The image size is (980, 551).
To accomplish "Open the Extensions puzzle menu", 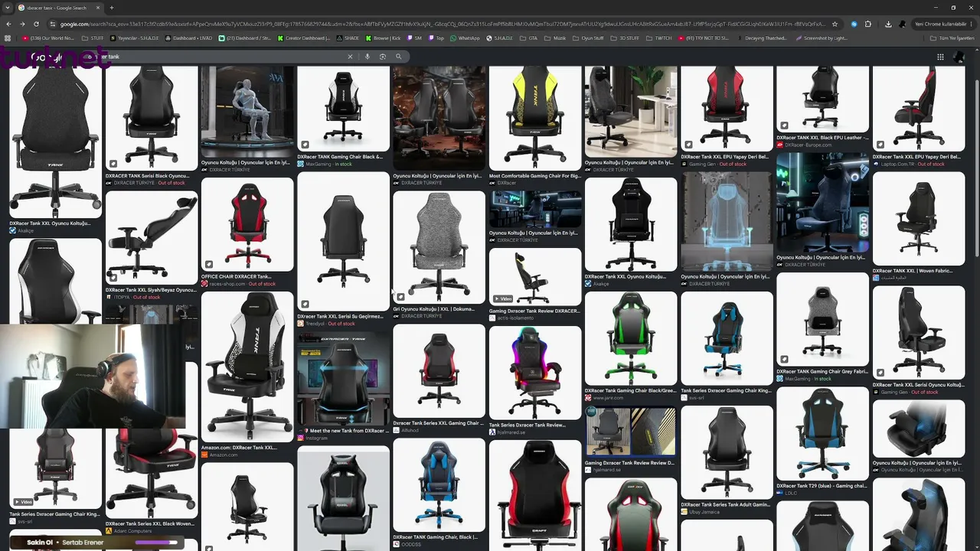I will point(868,24).
